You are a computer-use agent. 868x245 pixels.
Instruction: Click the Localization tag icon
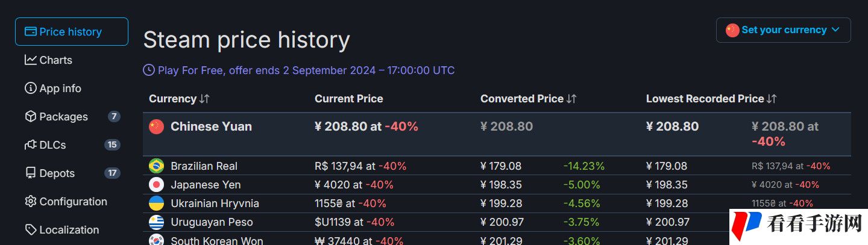point(30,230)
